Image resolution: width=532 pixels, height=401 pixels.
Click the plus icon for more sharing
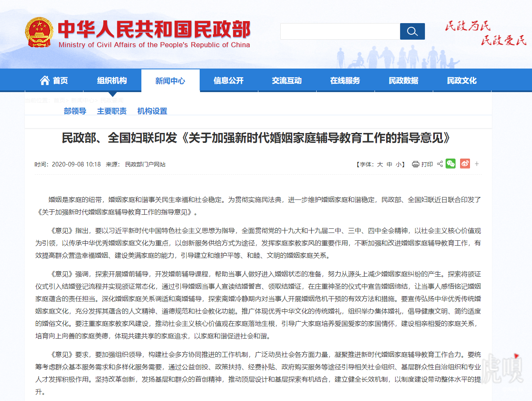[477, 164]
